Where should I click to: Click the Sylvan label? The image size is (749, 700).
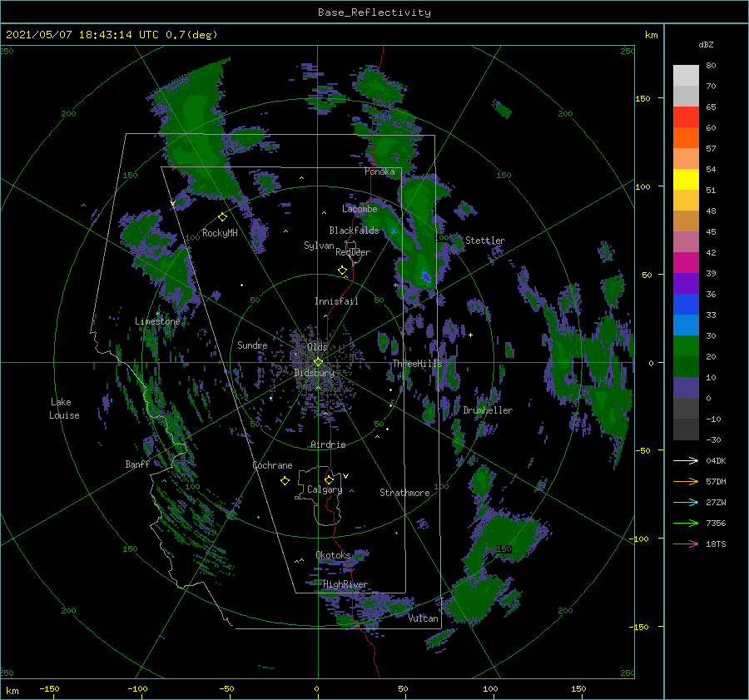point(319,246)
